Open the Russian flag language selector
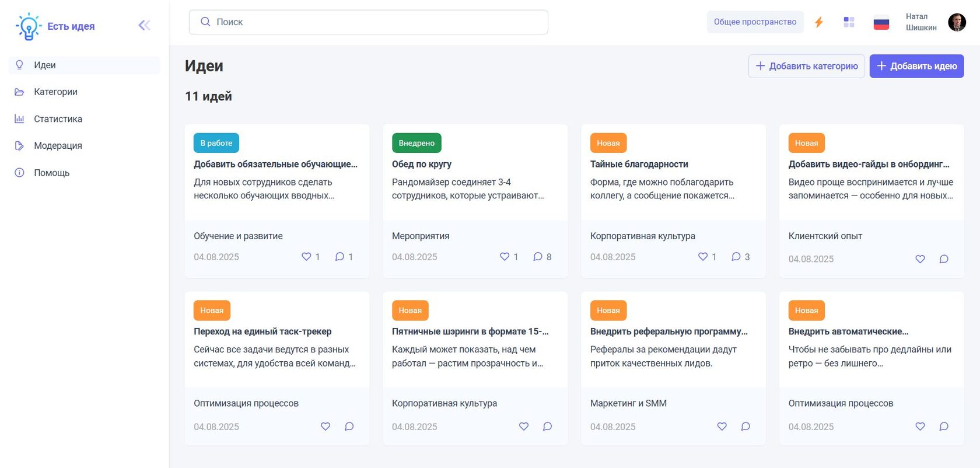This screenshot has width=980, height=468. (881, 23)
